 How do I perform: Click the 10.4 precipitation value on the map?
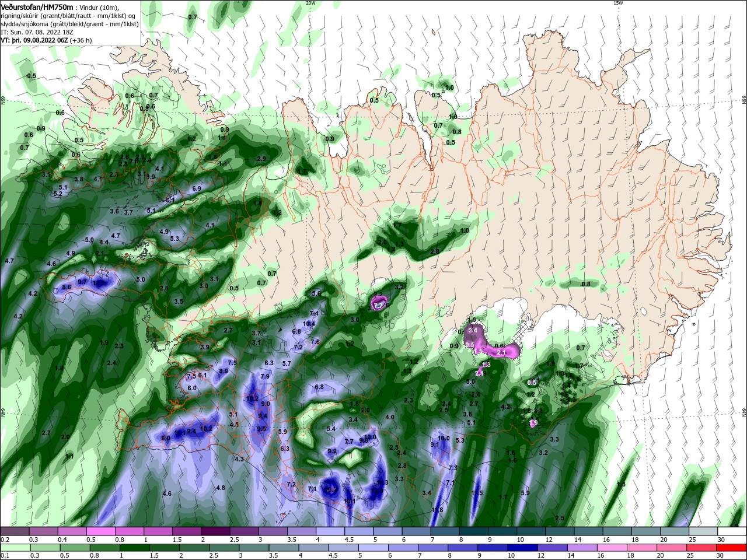click(309, 324)
